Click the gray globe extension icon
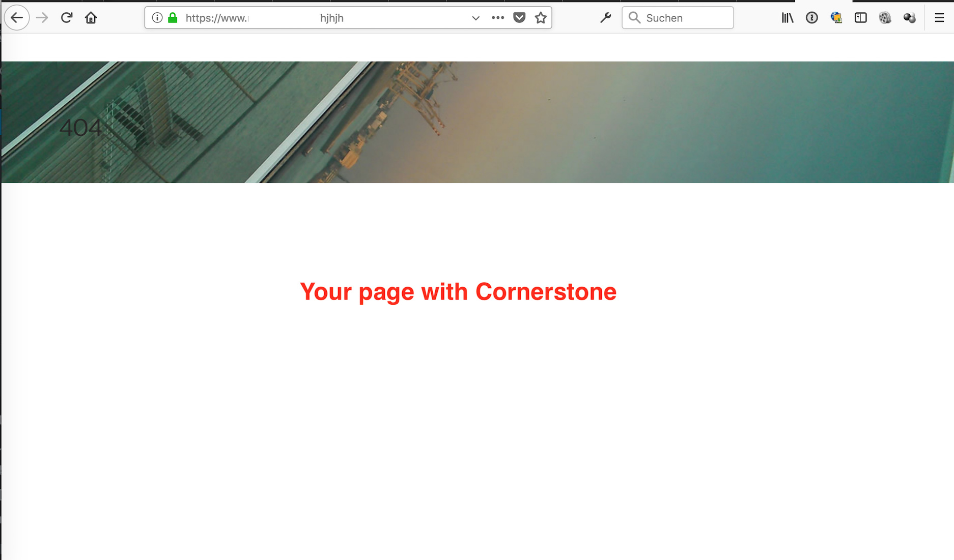 pos(885,18)
